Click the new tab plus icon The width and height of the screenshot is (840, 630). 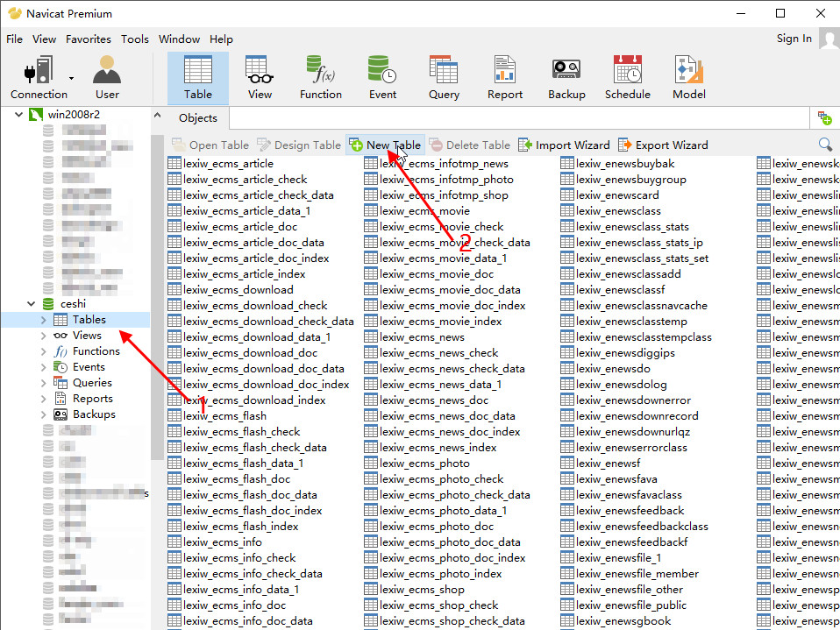[x=824, y=117]
